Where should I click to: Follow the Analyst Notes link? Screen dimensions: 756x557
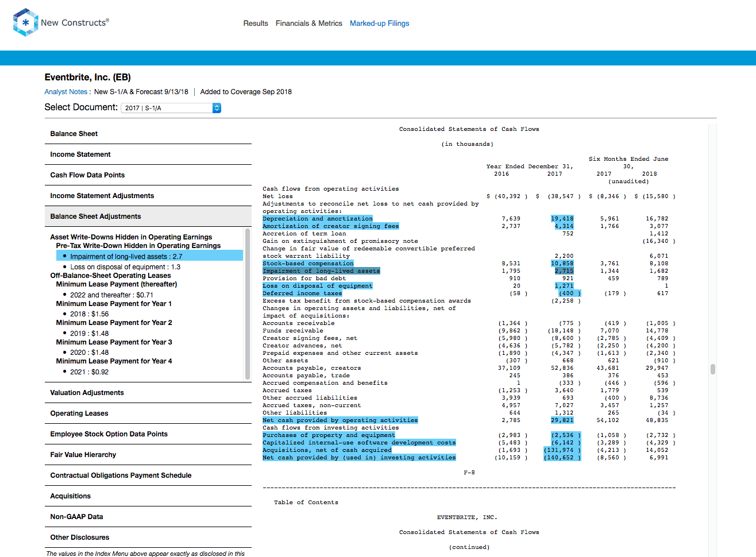click(66, 92)
